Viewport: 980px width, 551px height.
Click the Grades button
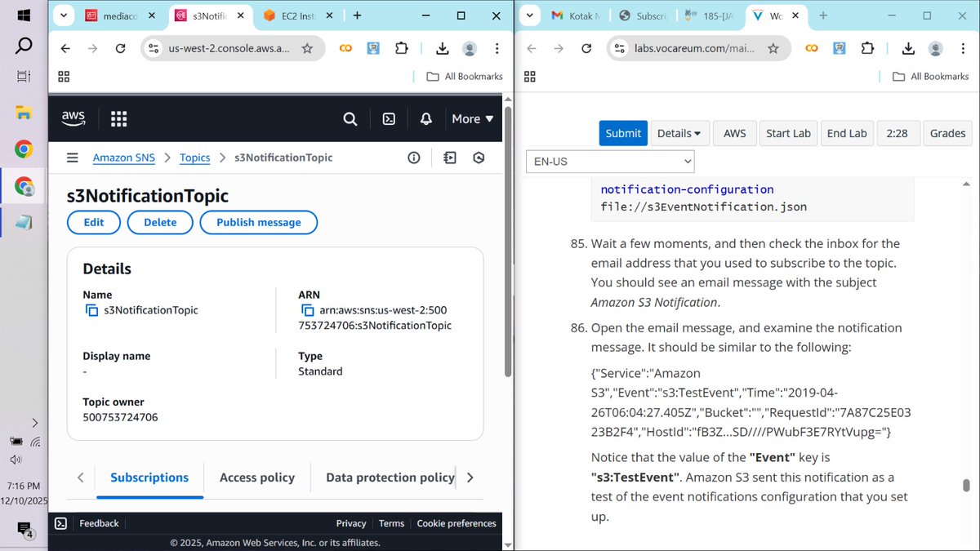(947, 133)
